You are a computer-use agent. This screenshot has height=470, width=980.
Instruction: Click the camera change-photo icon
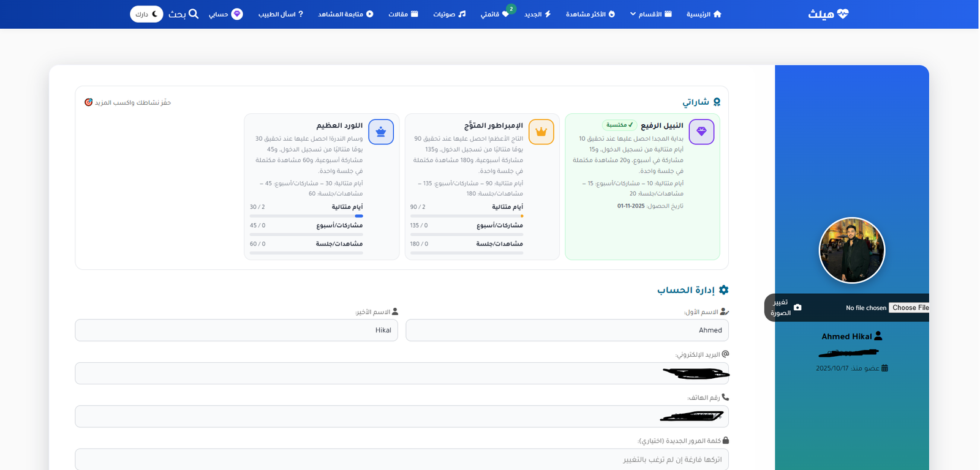pyautogui.click(x=797, y=307)
